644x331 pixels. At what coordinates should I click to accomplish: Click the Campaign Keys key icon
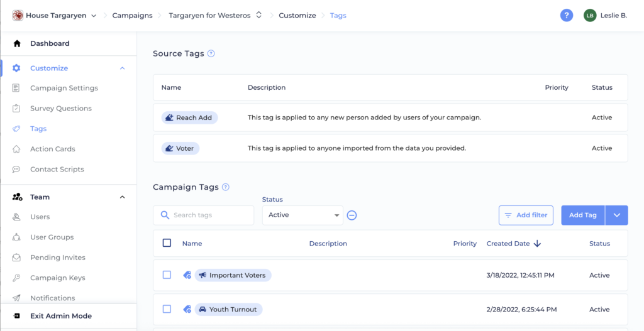click(16, 278)
